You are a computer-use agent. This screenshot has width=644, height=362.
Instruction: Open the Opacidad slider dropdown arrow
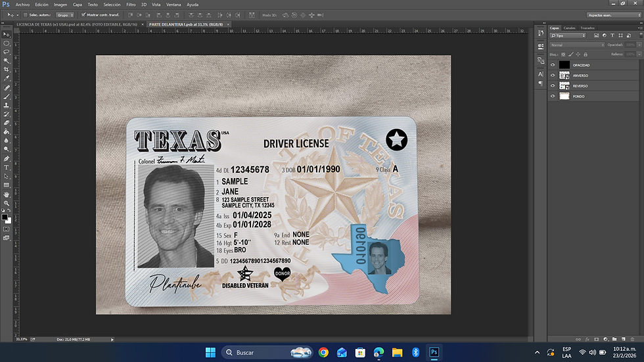tap(639, 45)
